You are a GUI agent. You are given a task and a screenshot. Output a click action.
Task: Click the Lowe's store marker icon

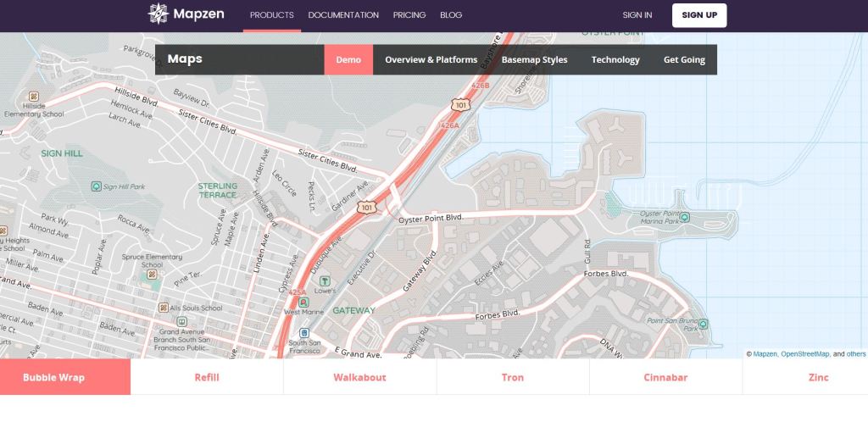tap(325, 281)
